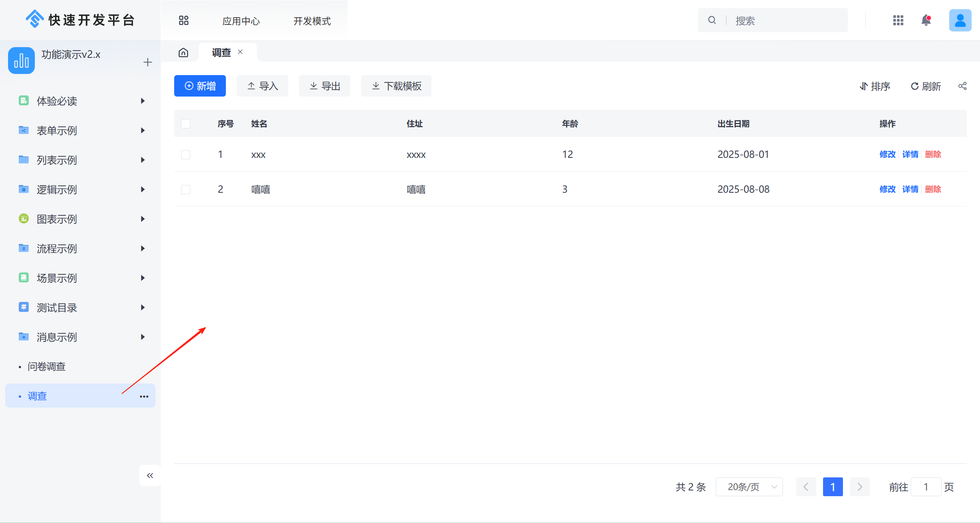Open the 应用中心 menu
Image resolution: width=980 pixels, height=523 pixels.
[x=241, y=21]
